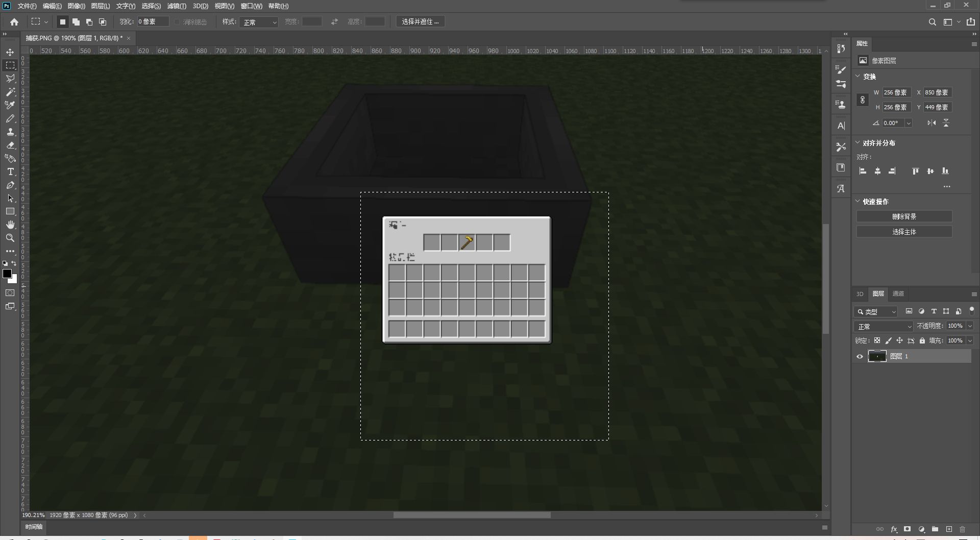Select the Rectangle shape tool
The image size is (980, 540).
coord(10,211)
